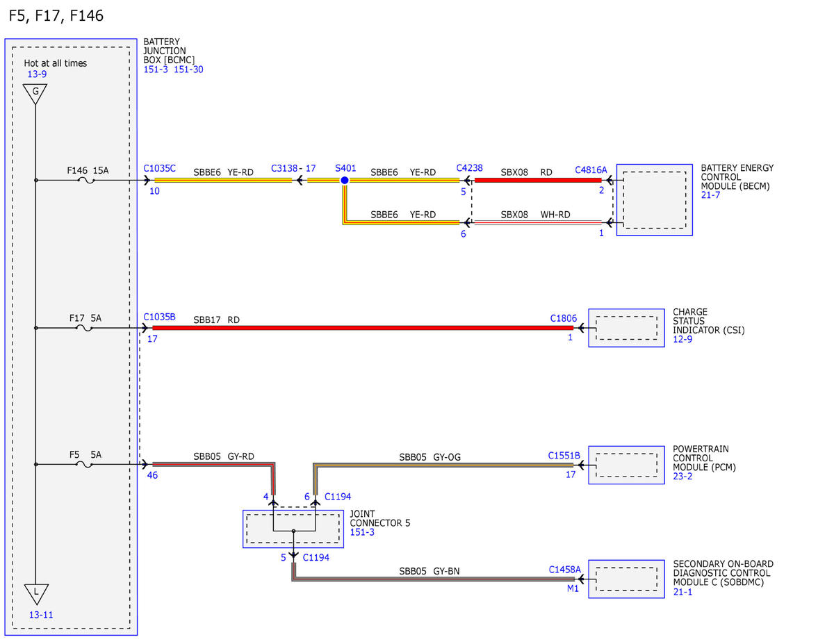The width and height of the screenshot is (834, 644).
Task: Click the Charge Status Indicator component box
Action: [x=626, y=328]
